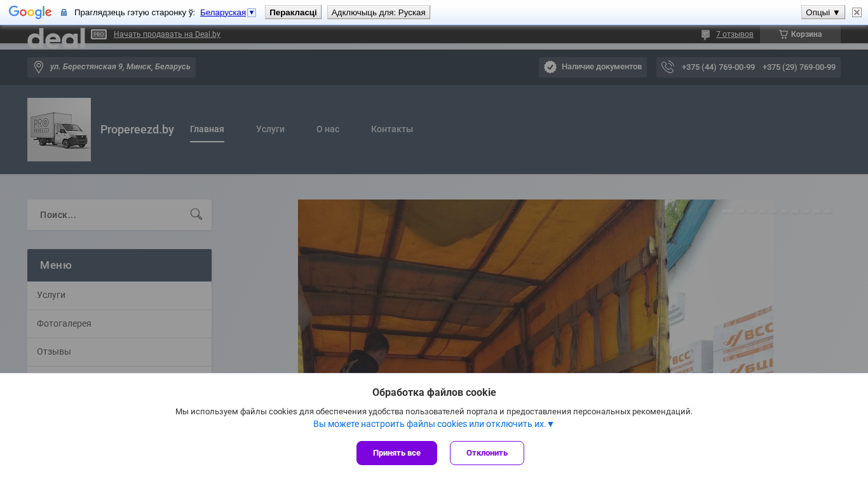Click the reviews speech bubble icon
The height and width of the screenshot is (488, 868).
coord(705,35)
